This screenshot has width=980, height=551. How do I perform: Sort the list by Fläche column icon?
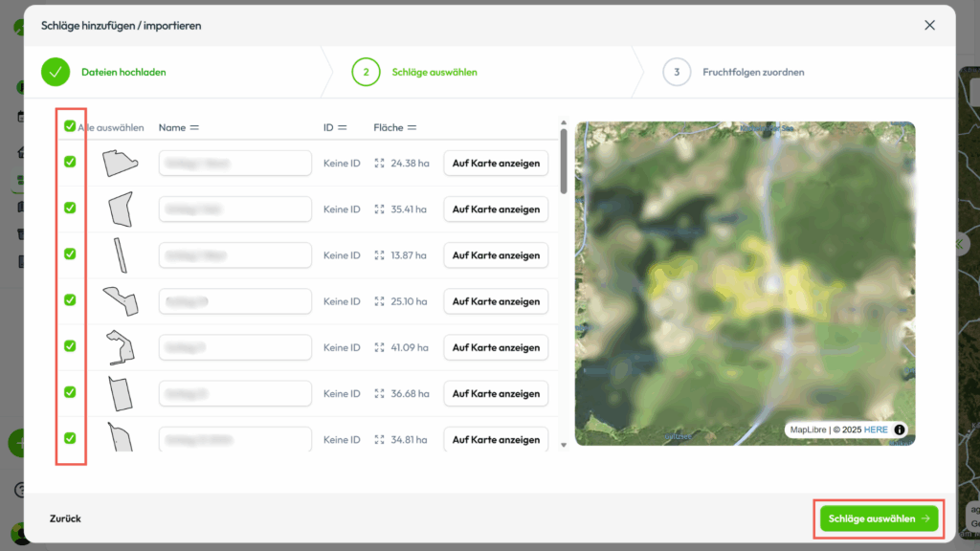click(412, 127)
